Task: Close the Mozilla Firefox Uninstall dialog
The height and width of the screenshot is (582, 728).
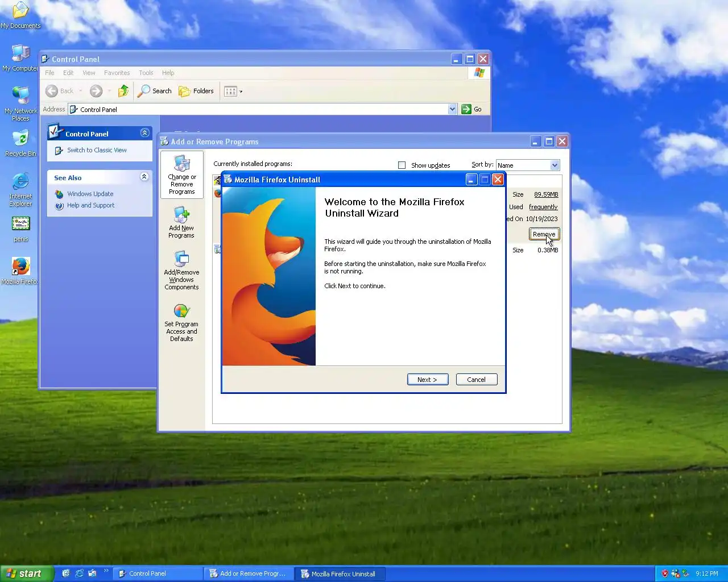Action: tap(498, 180)
